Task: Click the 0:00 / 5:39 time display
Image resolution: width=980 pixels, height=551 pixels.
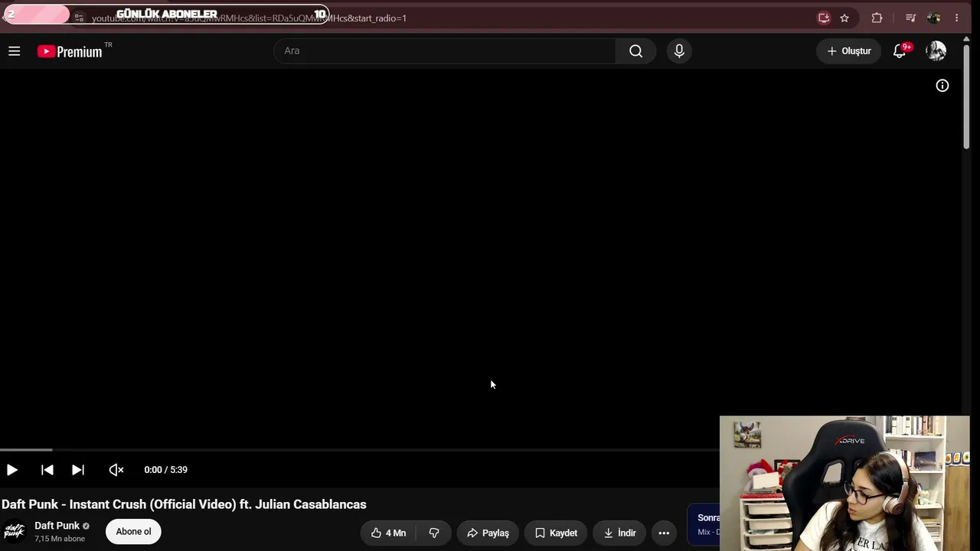Action: [165, 470]
